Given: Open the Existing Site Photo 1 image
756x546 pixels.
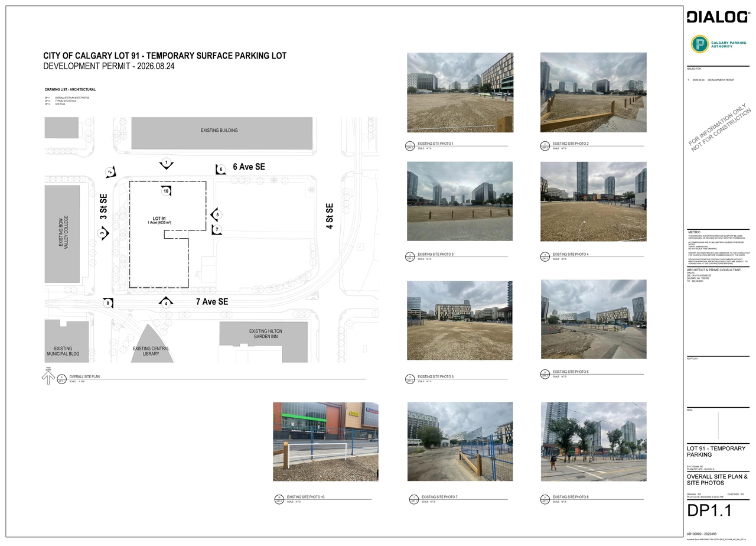Looking at the screenshot, I should pyautogui.click(x=460, y=92).
